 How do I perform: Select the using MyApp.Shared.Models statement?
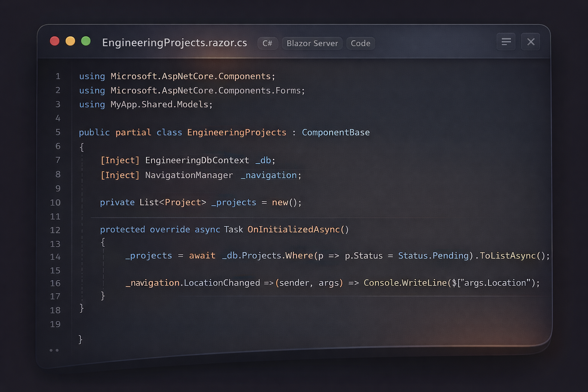(x=145, y=104)
